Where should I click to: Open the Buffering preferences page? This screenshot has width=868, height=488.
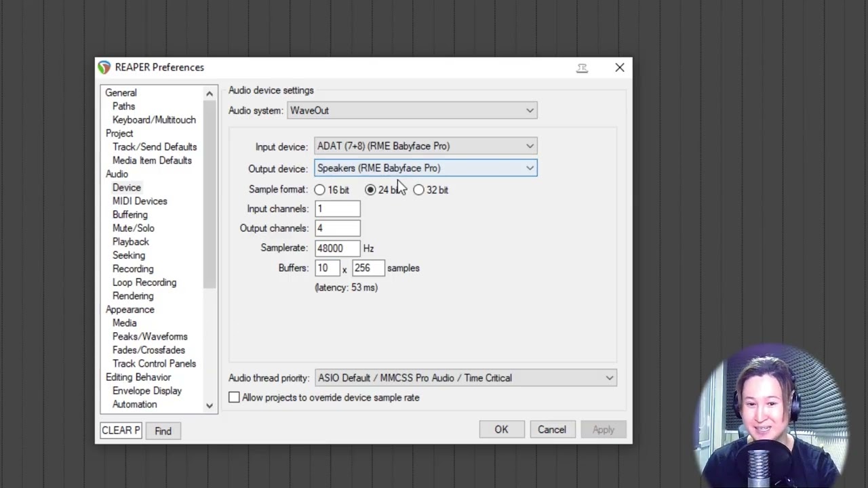(130, 215)
